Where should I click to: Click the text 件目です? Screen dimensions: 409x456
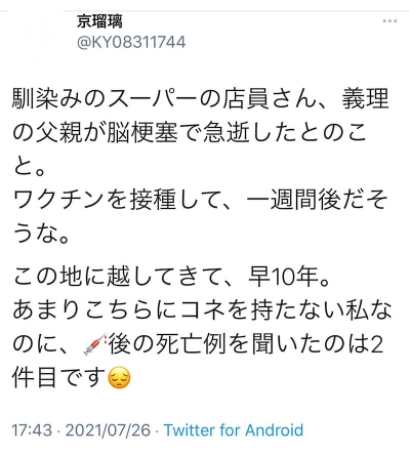(59, 377)
